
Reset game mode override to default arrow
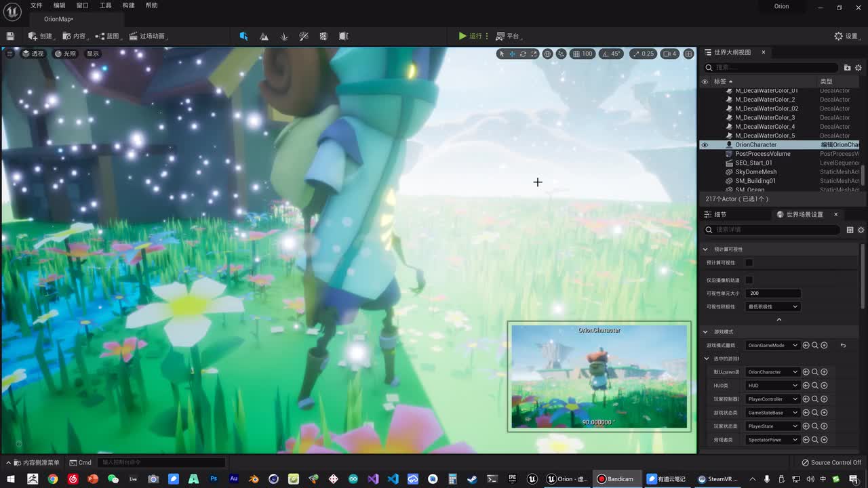click(843, 346)
